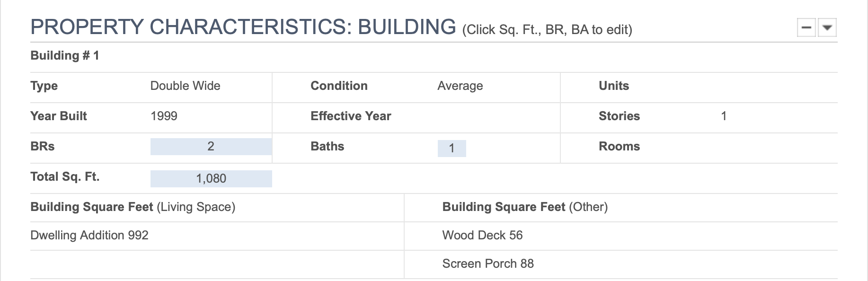Click Building Square Feet (Other) header
Screen dimensions: 868x281
(x=525, y=207)
